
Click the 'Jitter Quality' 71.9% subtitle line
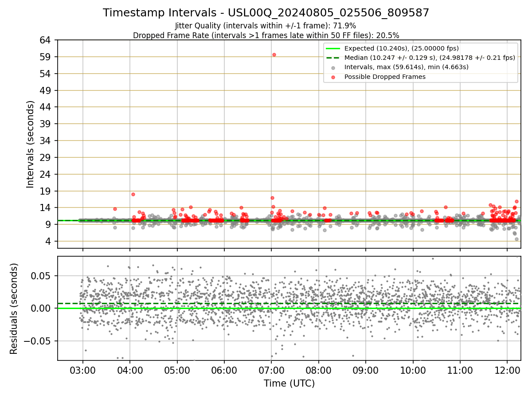point(266,26)
